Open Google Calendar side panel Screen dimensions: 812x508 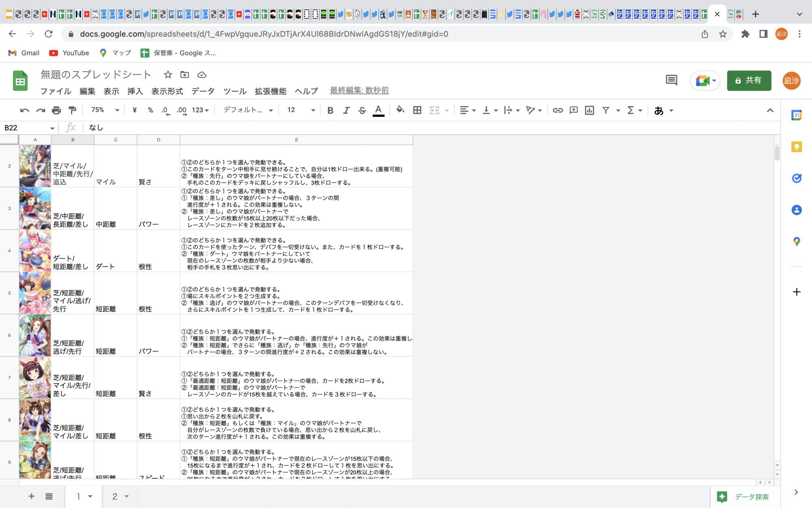point(797,115)
